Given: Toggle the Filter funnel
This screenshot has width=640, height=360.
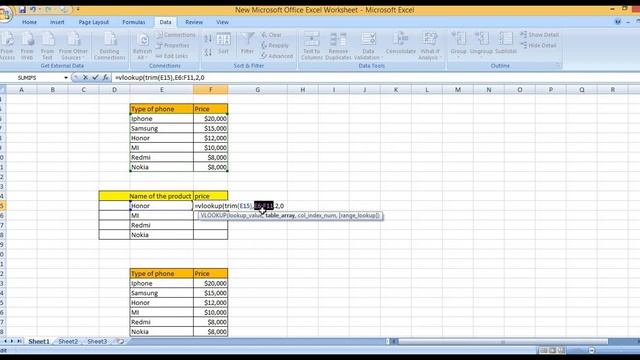Looking at the screenshot, I should (247, 43).
